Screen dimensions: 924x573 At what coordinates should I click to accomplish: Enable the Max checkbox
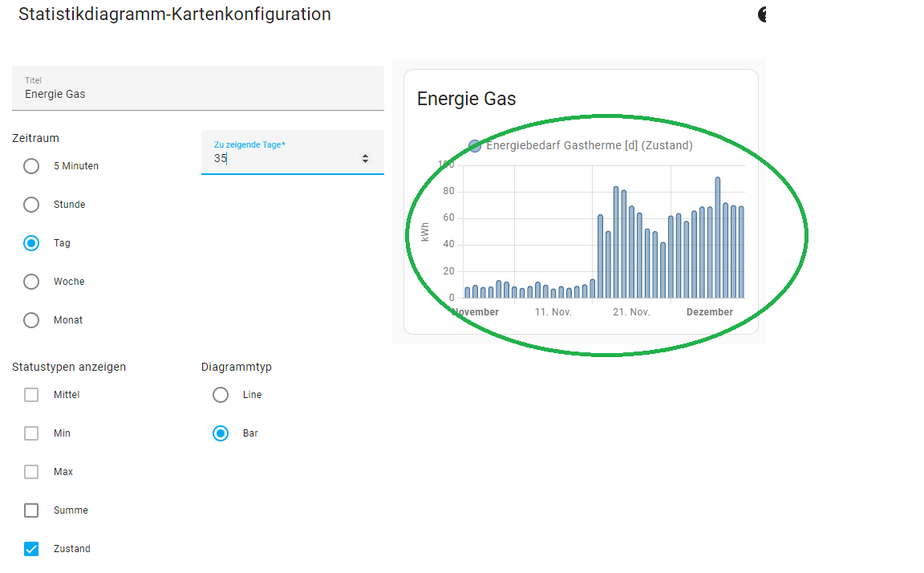pos(30,472)
